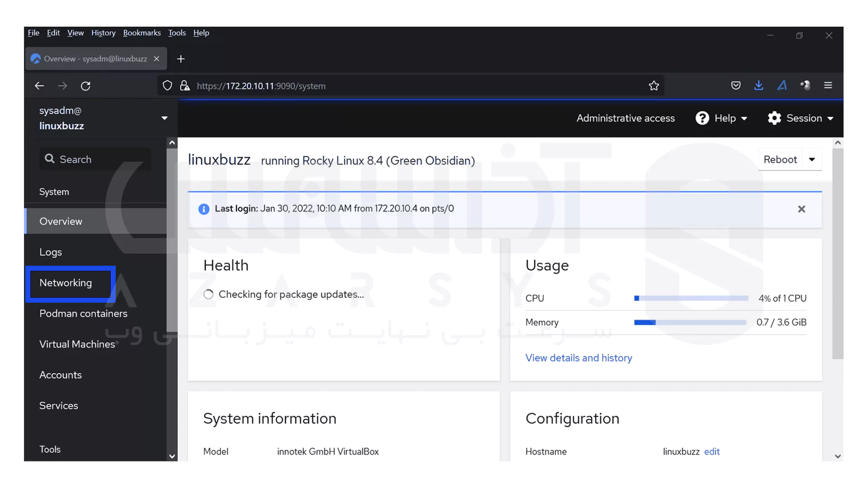Image resolution: width=868 pixels, height=488 pixels.
Task: Click the main page scroll up arrow
Action: (x=838, y=143)
